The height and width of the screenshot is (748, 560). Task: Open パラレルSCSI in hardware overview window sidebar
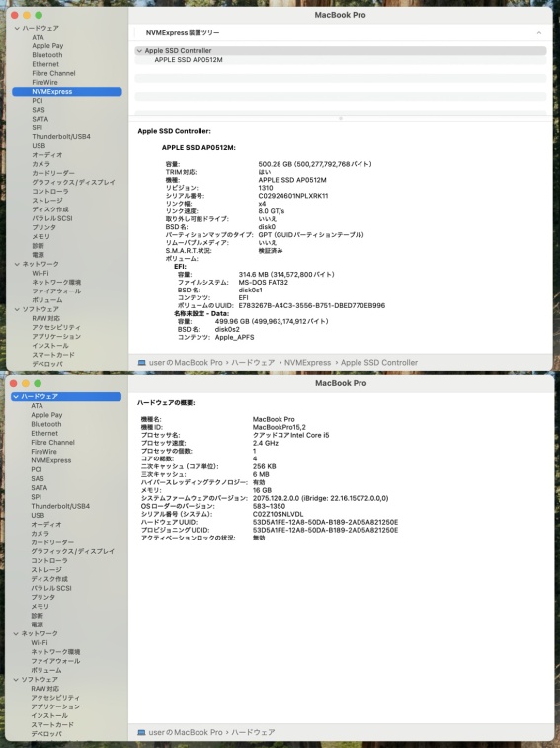(51, 588)
